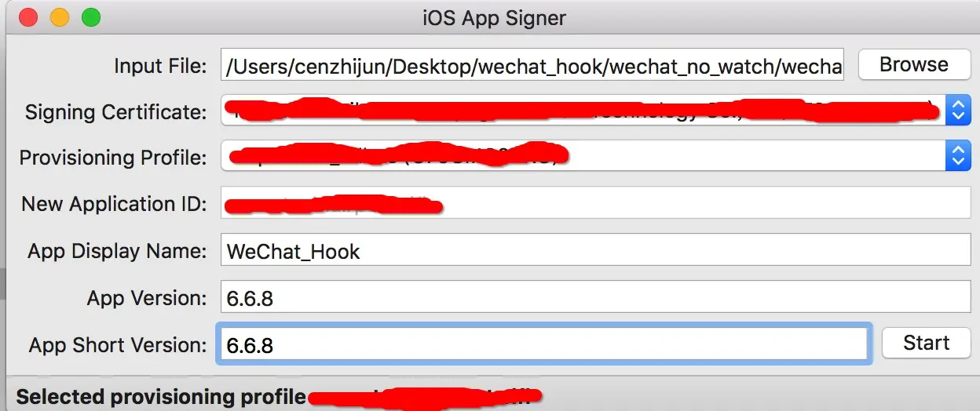Click the Signing Certificate label
This screenshot has width=980, height=411.
[x=116, y=111]
